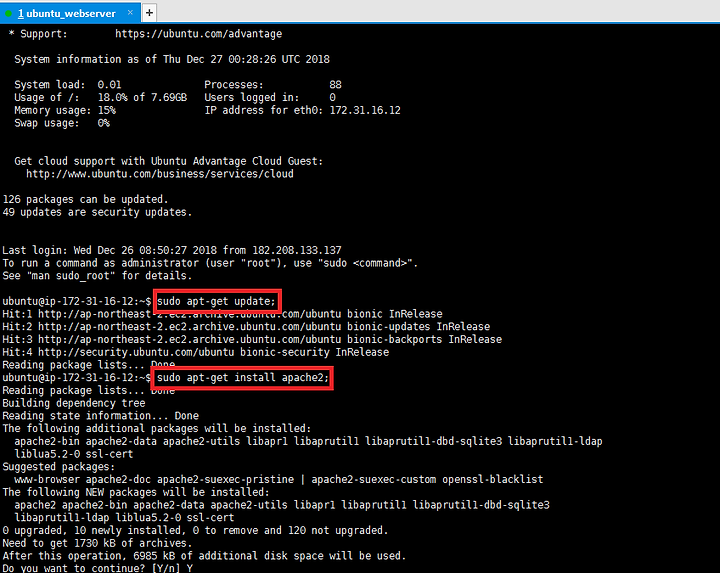Click the 'System load:' label
The image size is (720, 573).
click(x=50, y=85)
